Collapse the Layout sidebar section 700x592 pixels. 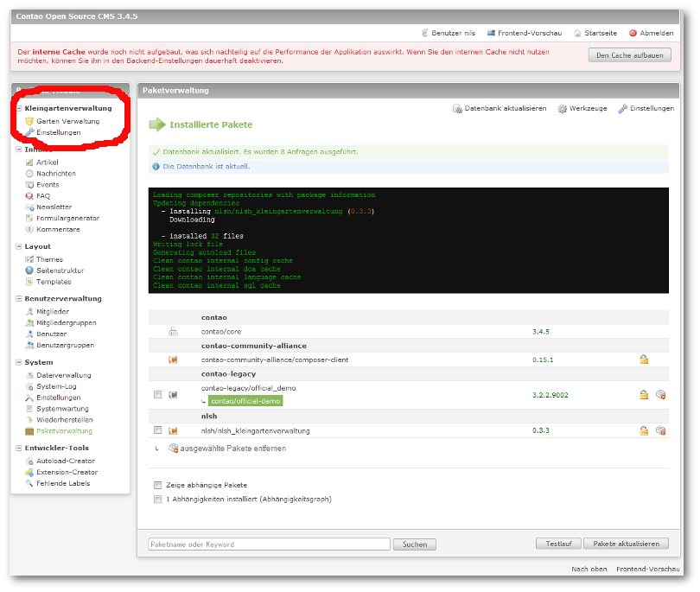[19, 246]
